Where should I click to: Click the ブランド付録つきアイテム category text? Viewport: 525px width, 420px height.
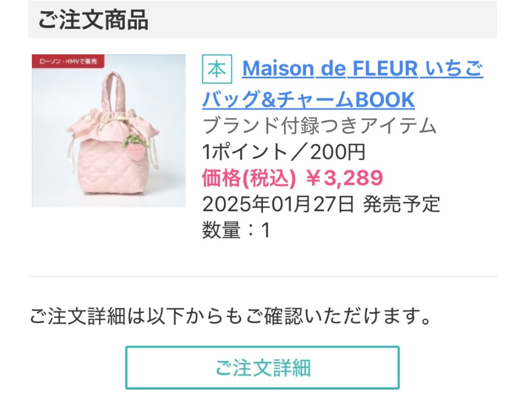(x=319, y=126)
